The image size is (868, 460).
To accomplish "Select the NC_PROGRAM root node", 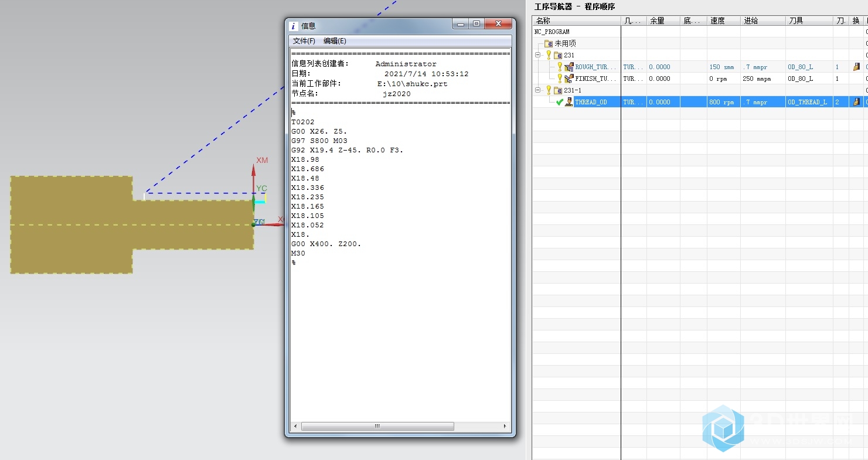I will point(552,32).
